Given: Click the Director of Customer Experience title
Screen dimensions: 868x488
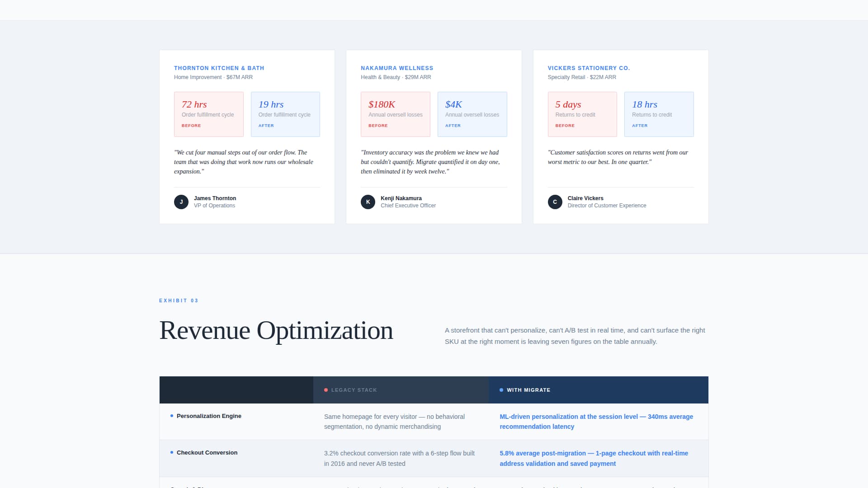Looking at the screenshot, I should tap(607, 206).
